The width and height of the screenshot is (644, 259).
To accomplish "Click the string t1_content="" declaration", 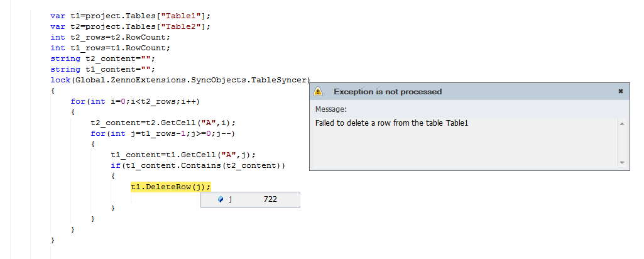I will pos(103,70).
